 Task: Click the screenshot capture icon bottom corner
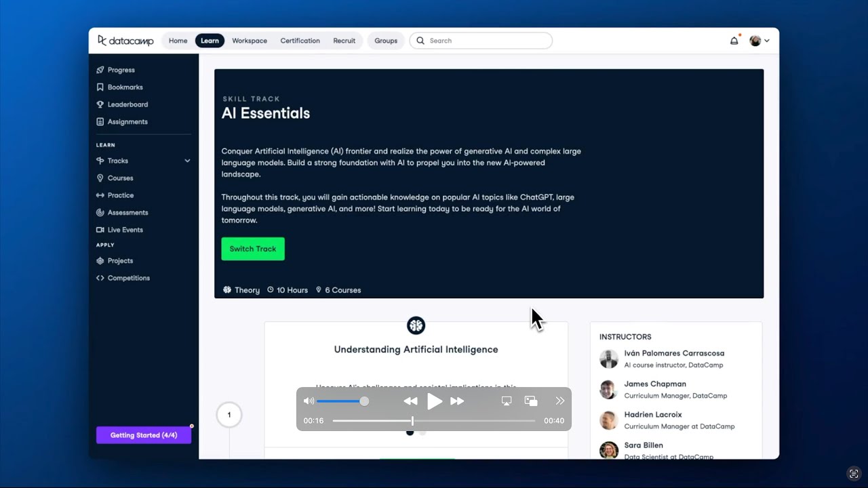[x=854, y=474]
